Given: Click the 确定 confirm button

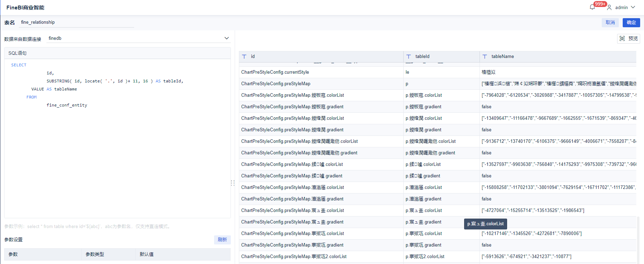Looking at the screenshot, I should point(631,22).
